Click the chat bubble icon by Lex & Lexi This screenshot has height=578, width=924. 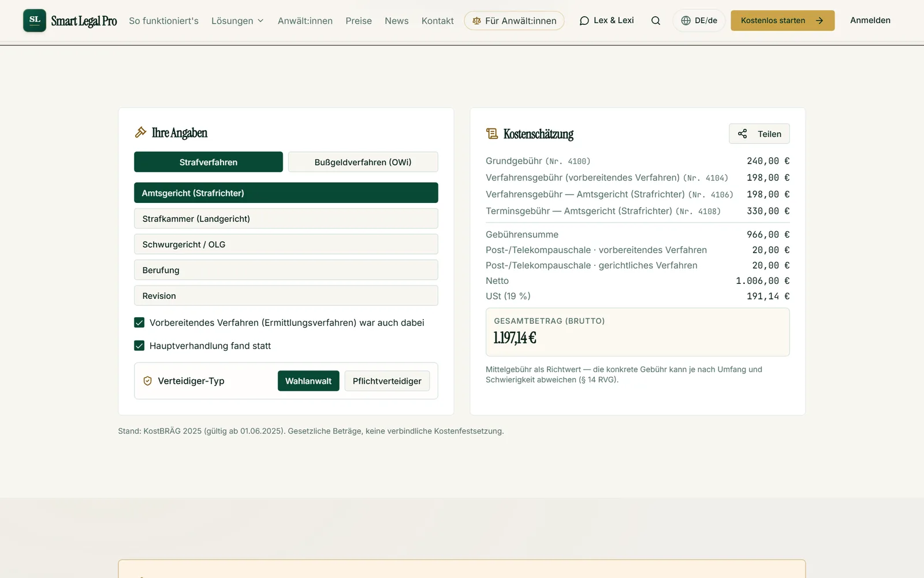coord(584,21)
